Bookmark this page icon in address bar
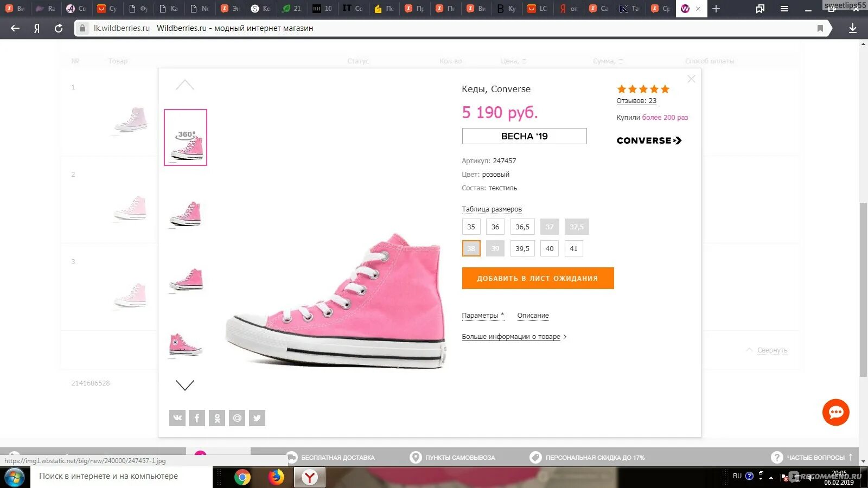This screenshot has width=868, height=488. [x=820, y=28]
